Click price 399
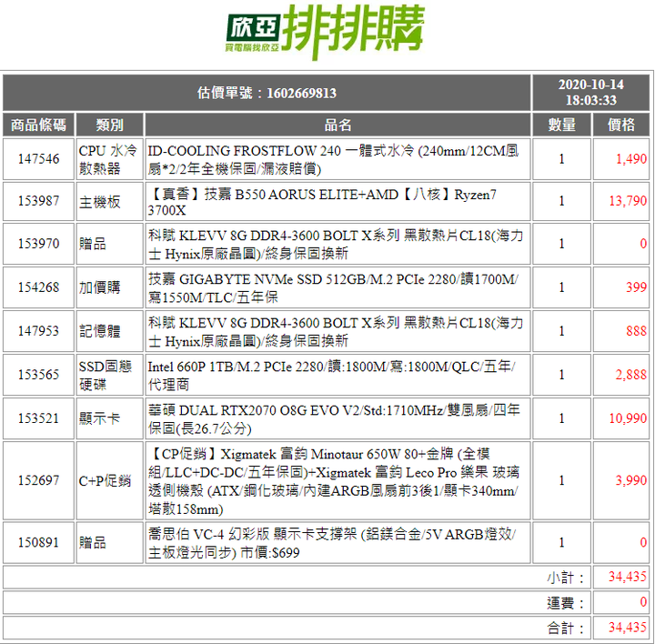655x644 pixels. click(636, 287)
